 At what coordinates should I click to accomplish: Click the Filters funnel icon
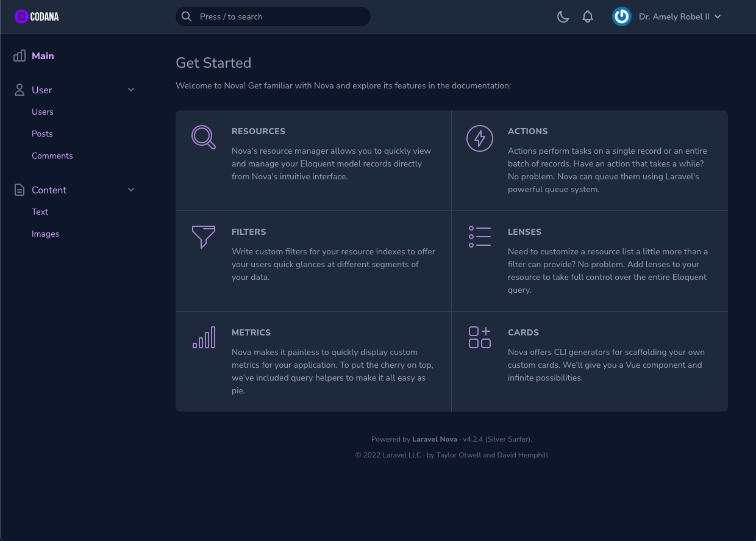(x=204, y=237)
